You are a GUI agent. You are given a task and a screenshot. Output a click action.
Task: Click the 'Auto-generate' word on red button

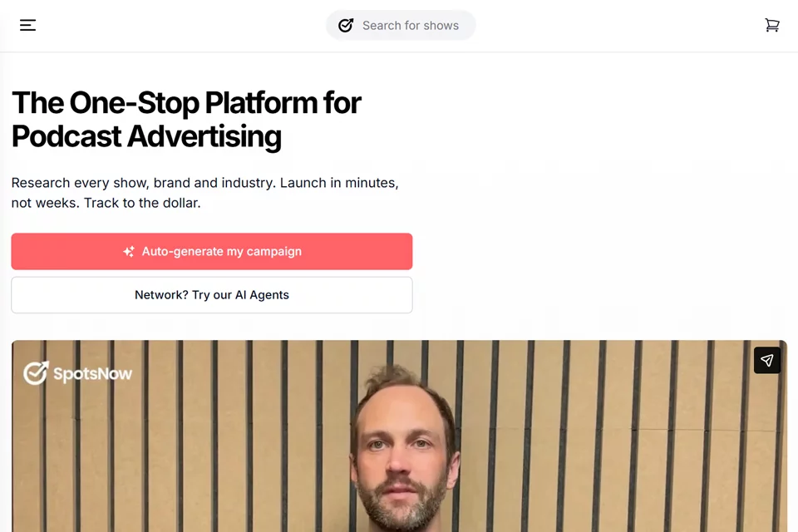click(x=182, y=252)
